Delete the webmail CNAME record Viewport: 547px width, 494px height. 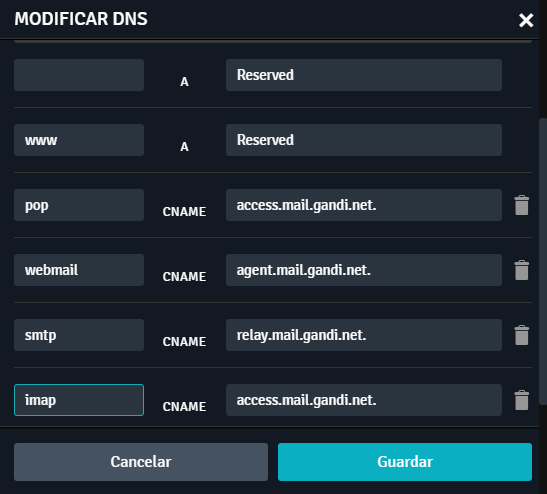pyautogui.click(x=522, y=270)
